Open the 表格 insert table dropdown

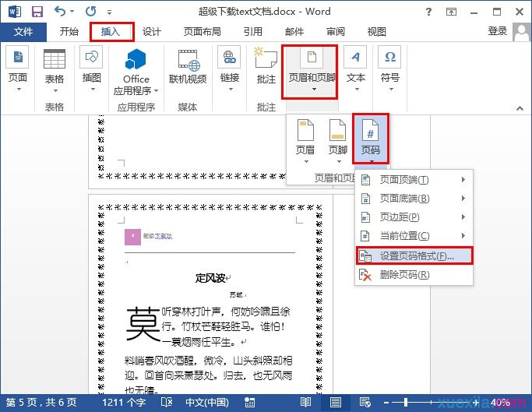tap(55, 71)
